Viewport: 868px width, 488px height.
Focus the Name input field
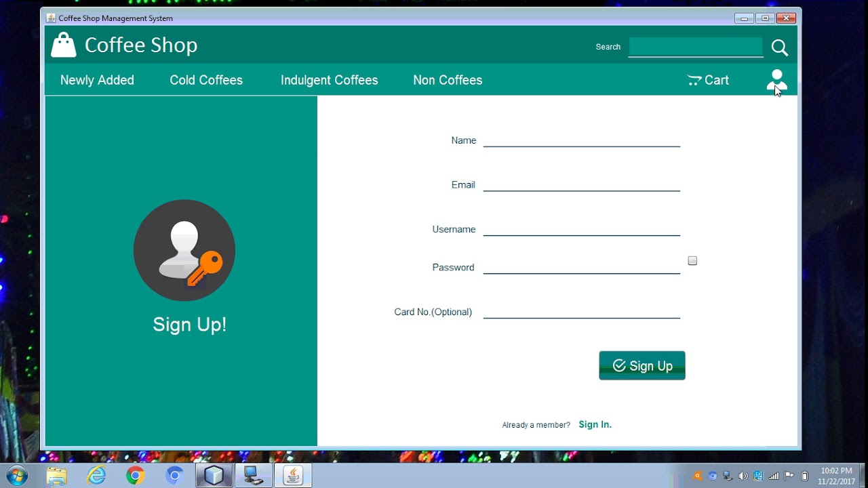pyautogui.click(x=582, y=140)
